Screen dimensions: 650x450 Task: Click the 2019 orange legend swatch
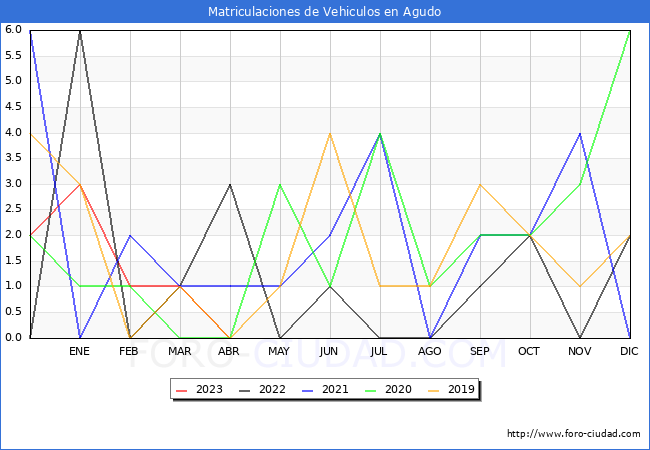434,390
